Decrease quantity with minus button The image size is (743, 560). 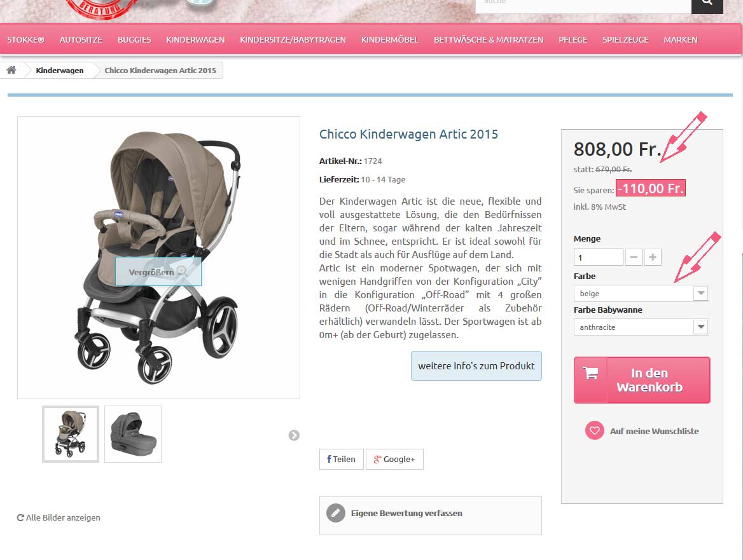tap(634, 257)
